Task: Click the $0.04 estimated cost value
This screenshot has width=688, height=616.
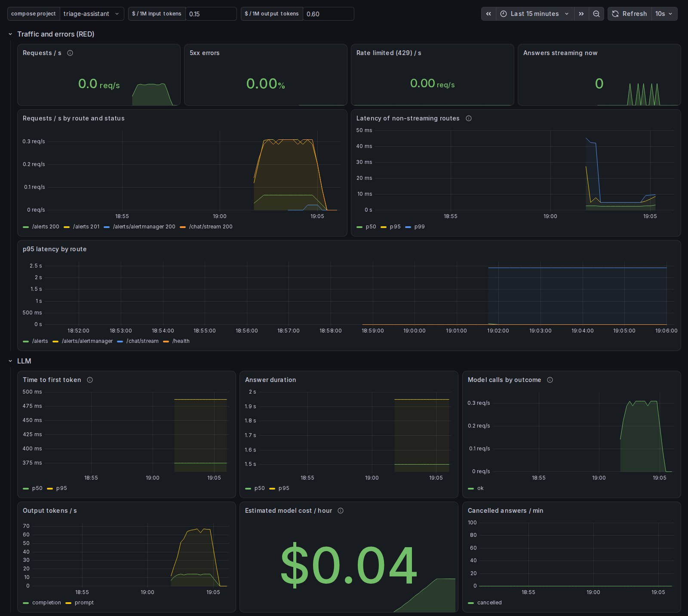Action: pyautogui.click(x=348, y=564)
